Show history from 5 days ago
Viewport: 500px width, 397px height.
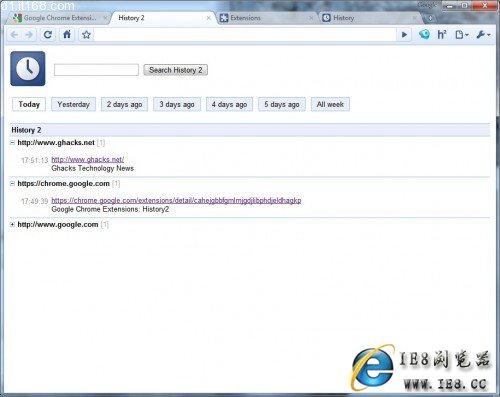point(282,104)
